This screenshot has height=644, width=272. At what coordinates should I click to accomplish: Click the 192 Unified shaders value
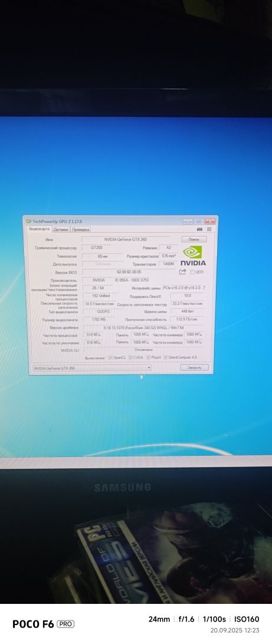[101, 295]
